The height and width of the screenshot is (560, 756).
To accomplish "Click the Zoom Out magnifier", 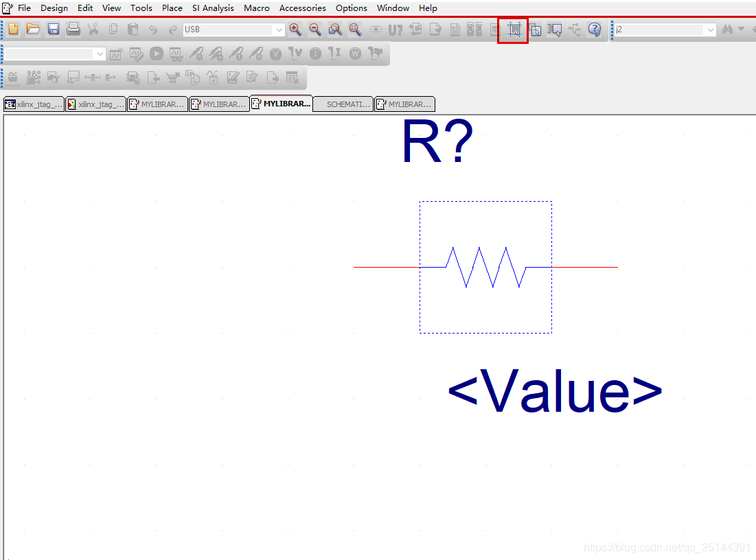I will (315, 30).
